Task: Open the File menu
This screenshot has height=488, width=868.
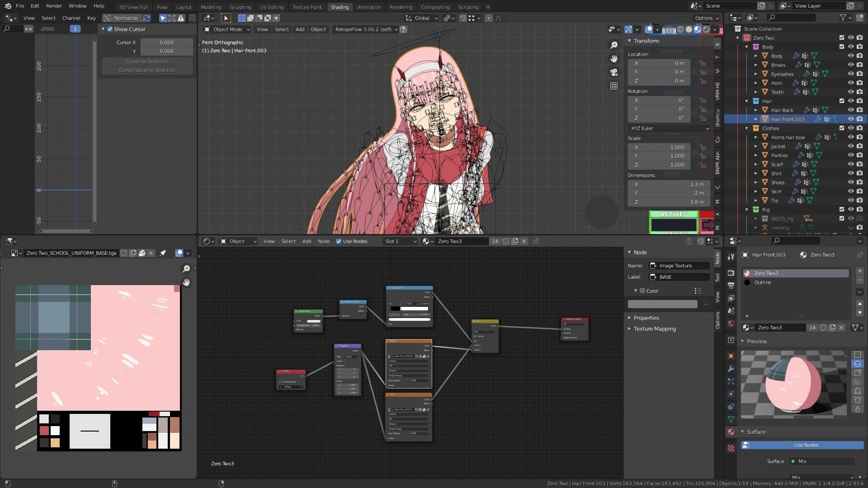Action: click(20, 6)
